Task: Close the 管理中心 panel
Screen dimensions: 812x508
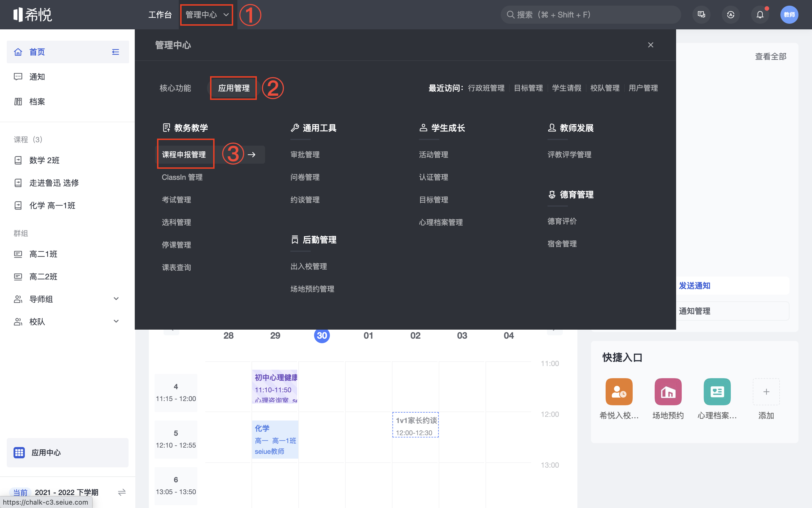Action: (651, 45)
